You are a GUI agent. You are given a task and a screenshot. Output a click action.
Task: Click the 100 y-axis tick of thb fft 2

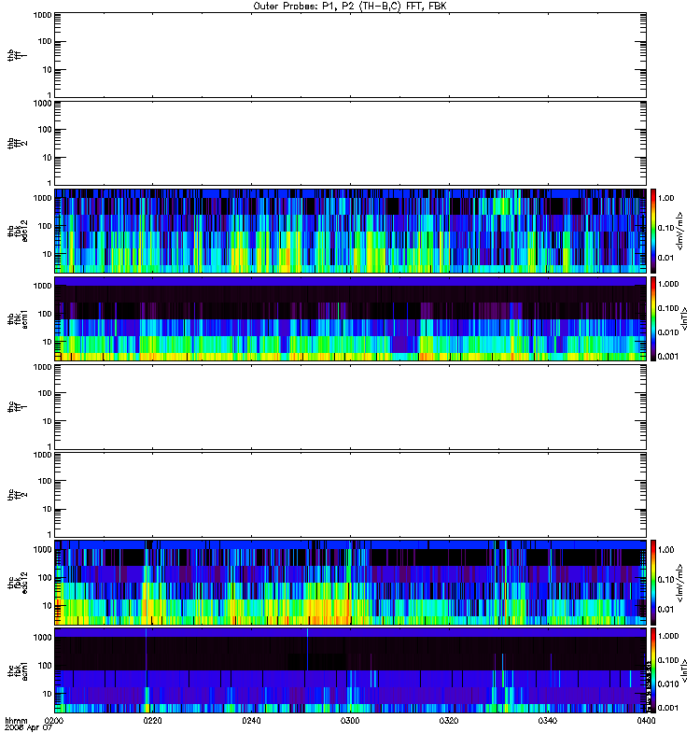pyautogui.click(x=45, y=130)
